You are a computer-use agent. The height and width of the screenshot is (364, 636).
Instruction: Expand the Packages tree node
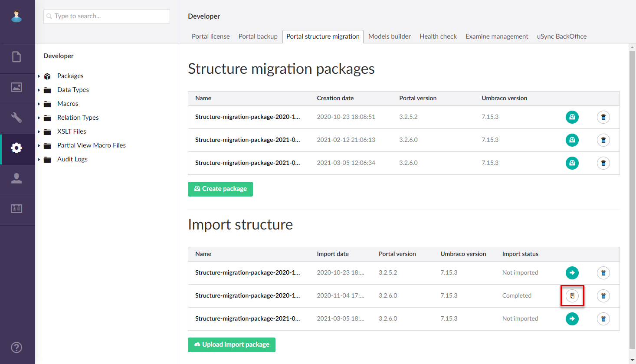click(39, 76)
